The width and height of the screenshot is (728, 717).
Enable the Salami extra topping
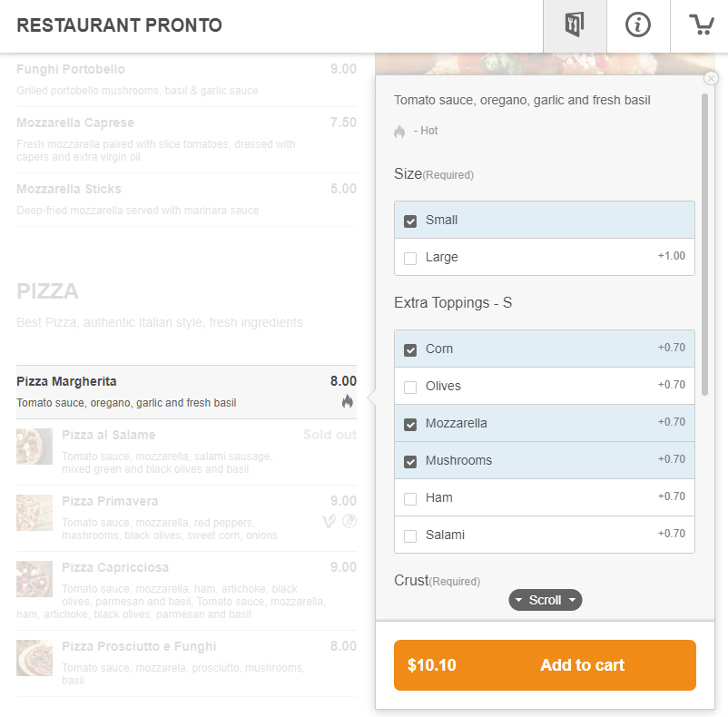click(409, 535)
